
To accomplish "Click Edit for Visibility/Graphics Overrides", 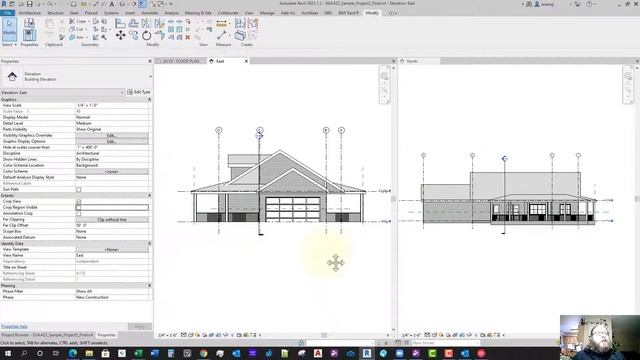I will (112, 136).
